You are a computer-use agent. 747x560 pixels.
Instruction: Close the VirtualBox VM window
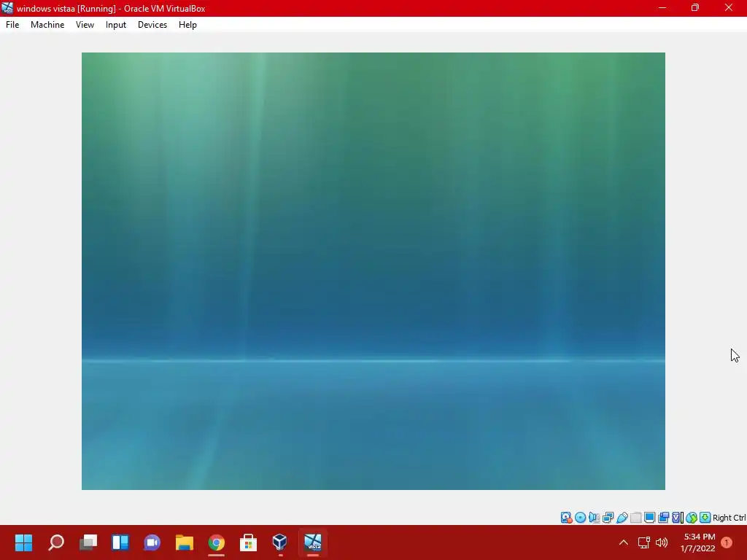click(x=729, y=7)
